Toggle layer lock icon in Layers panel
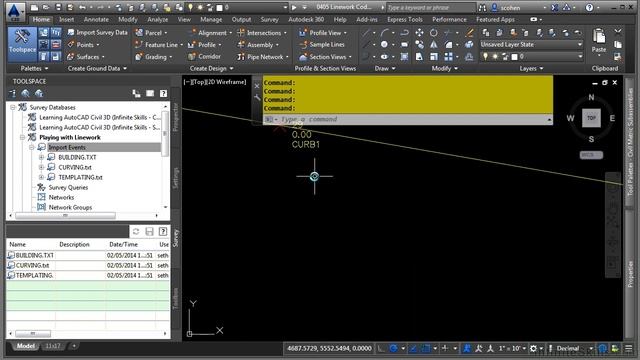Image resolution: width=640 pixels, height=360 pixels. click(505, 56)
